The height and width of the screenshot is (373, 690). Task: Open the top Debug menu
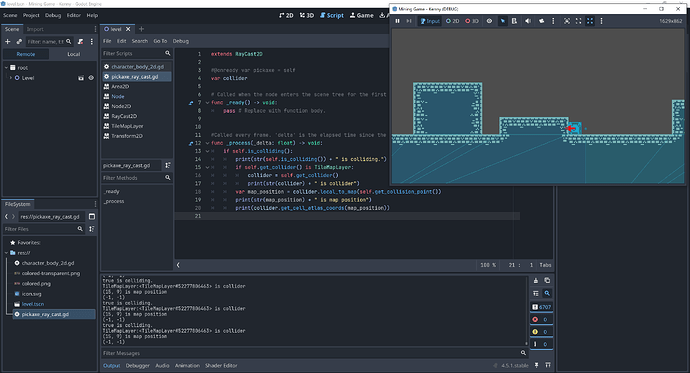point(53,15)
